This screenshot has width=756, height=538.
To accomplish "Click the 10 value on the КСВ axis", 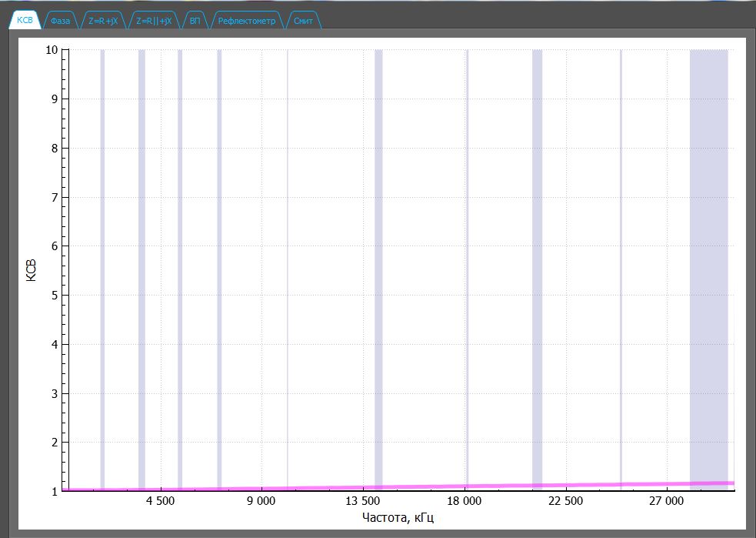I will [52, 50].
